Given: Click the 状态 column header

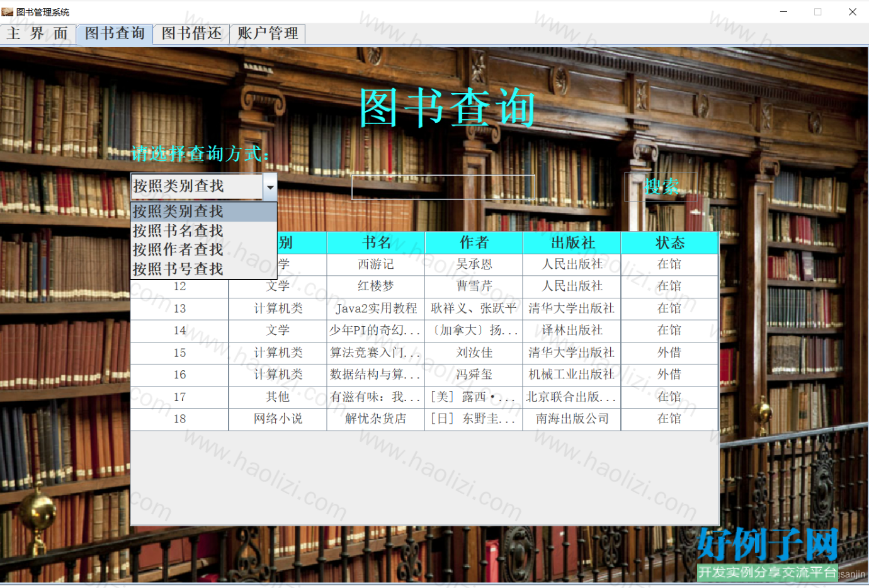Looking at the screenshot, I should [669, 243].
